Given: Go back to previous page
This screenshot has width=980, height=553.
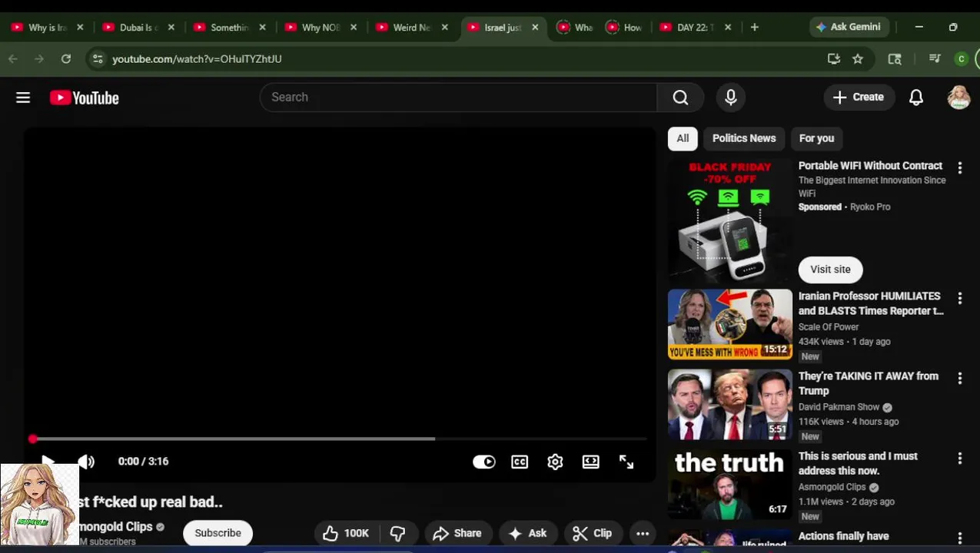Looking at the screenshot, I should [x=13, y=58].
